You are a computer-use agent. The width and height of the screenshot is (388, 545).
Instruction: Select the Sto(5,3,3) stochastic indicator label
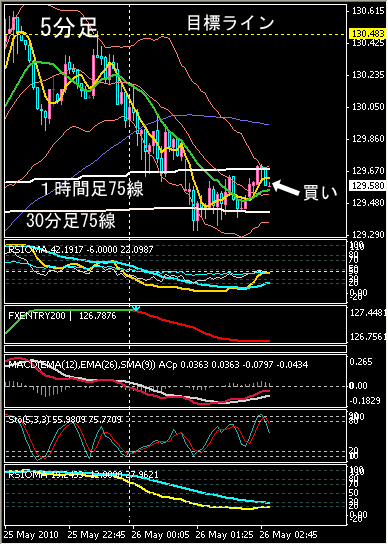65,420
